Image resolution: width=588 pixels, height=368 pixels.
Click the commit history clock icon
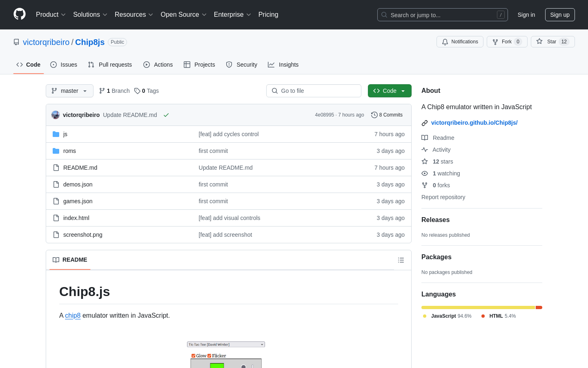(x=374, y=115)
